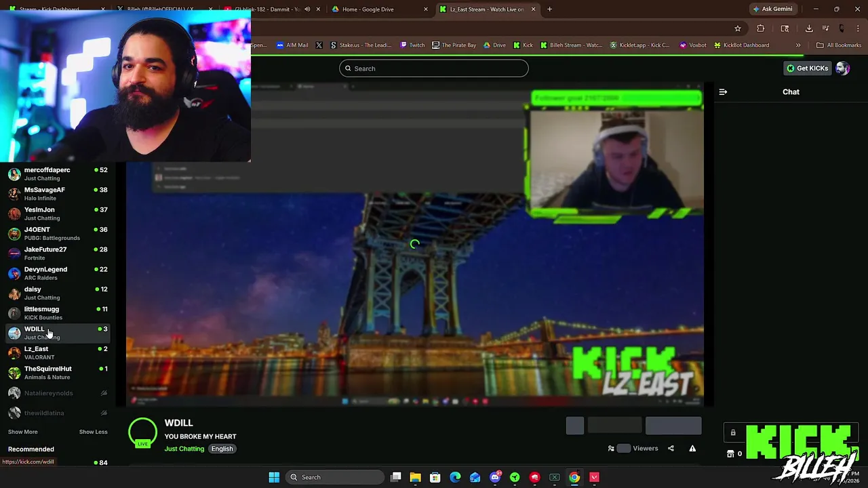This screenshot has width=868, height=488.
Task: Switch to the Lz_East Stream tab
Action: pyautogui.click(x=487, y=9)
